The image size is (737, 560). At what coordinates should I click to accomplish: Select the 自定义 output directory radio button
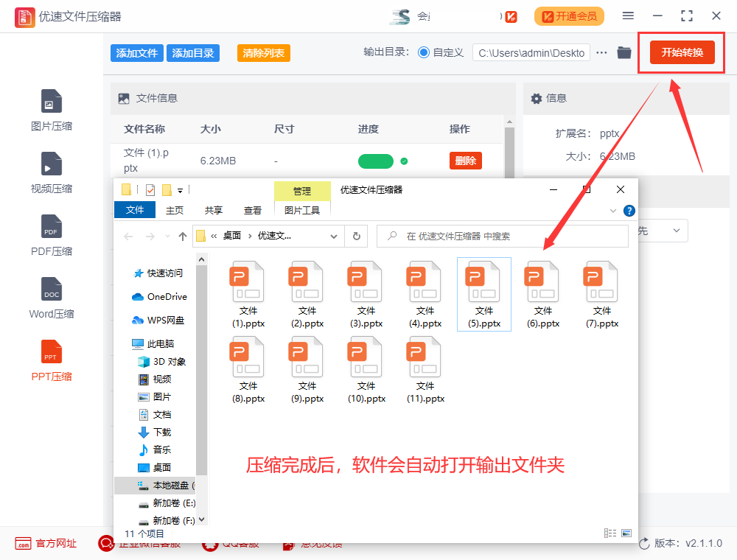coord(424,52)
